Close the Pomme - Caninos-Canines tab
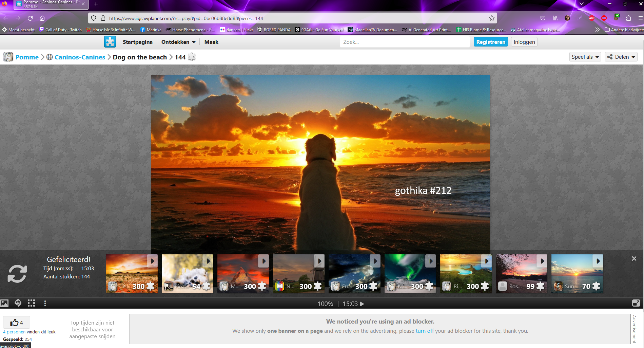The height and width of the screenshot is (348, 644). (83, 4)
